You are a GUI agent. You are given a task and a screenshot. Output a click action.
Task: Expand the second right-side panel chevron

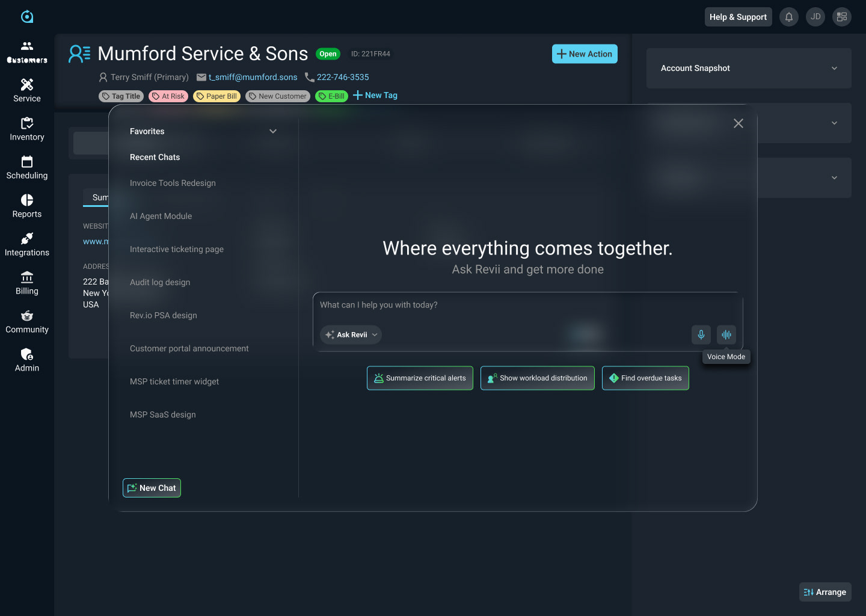tap(834, 123)
